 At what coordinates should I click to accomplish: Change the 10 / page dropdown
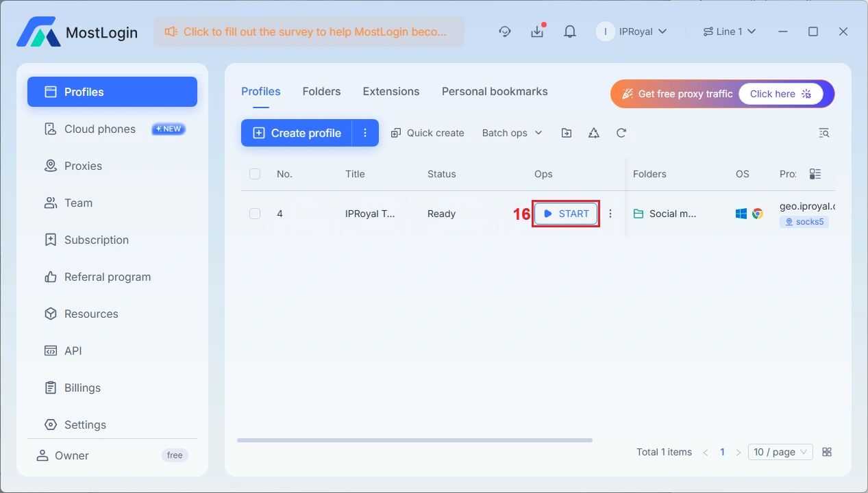[780, 452]
